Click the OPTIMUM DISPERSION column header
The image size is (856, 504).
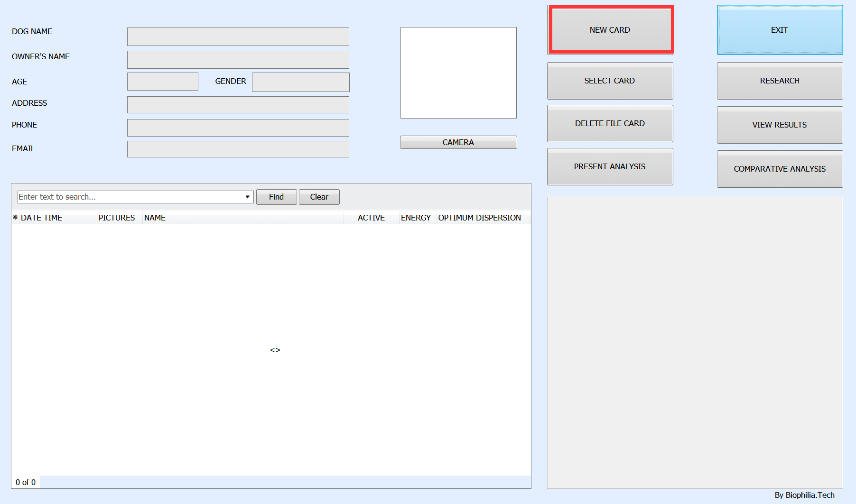(x=479, y=218)
